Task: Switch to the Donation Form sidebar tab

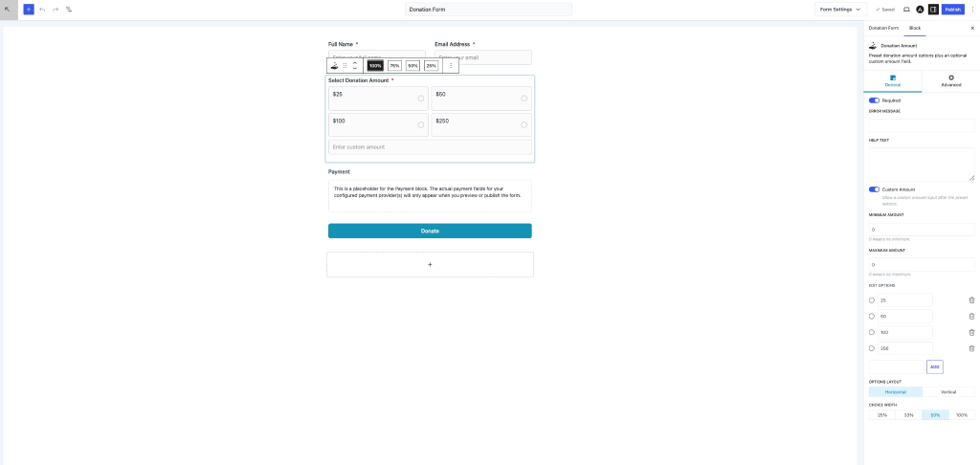Action: [883, 28]
